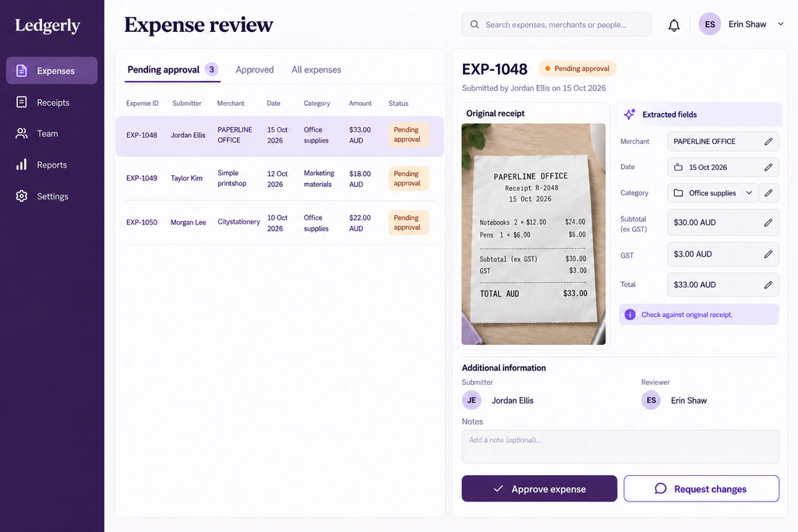Image resolution: width=798 pixels, height=532 pixels.
Task: Edit the Date field with pencil icon
Action: (x=768, y=167)
